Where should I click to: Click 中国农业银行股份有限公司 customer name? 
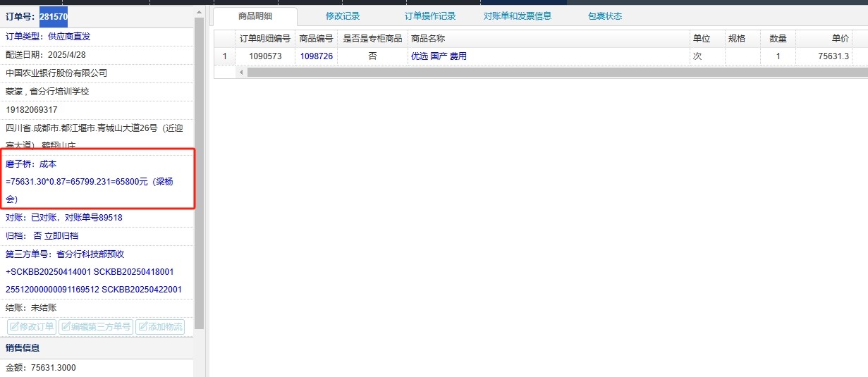[56, 73]
